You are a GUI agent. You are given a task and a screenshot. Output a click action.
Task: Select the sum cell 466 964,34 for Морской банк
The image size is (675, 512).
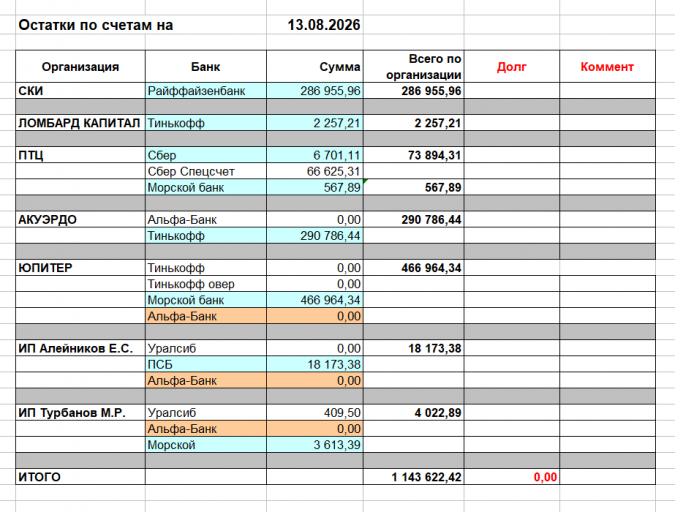315,300
